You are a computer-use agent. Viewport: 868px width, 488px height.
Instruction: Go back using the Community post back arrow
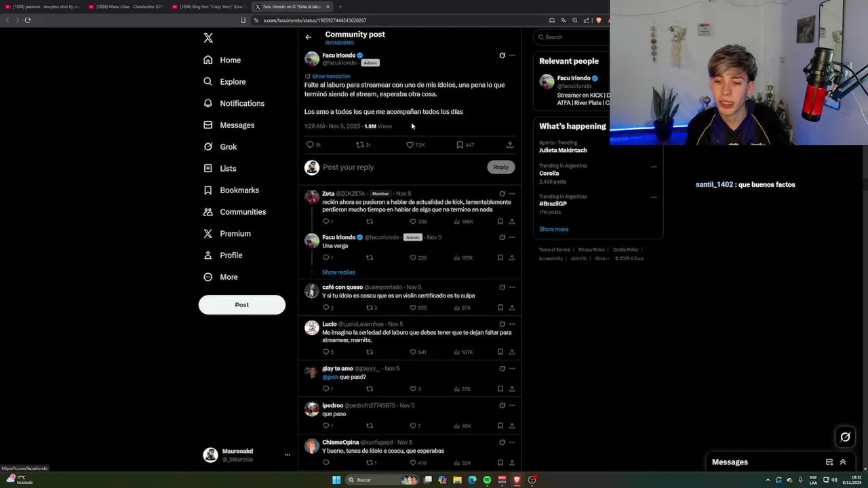coord(308,37)
